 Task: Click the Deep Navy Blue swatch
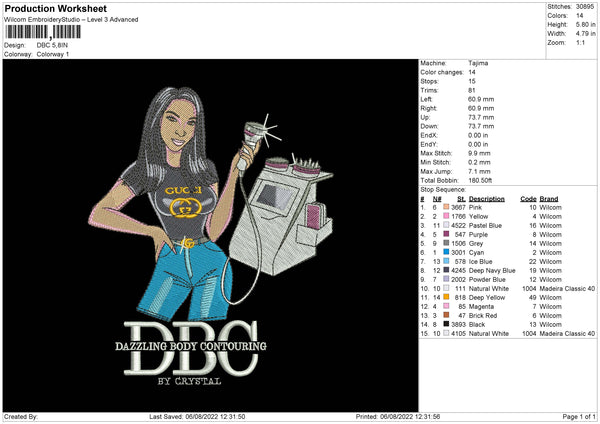(446, 270)
